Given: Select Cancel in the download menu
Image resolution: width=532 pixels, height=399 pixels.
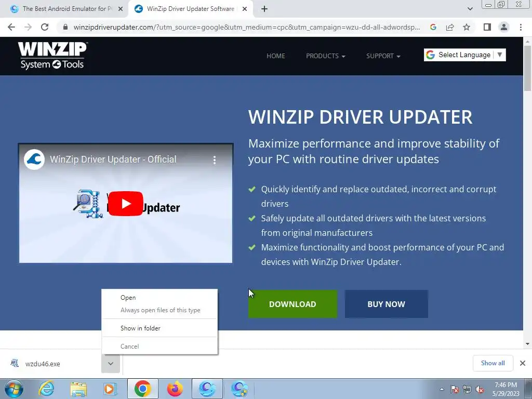Looking at the screenshot, I should (159, 347).
